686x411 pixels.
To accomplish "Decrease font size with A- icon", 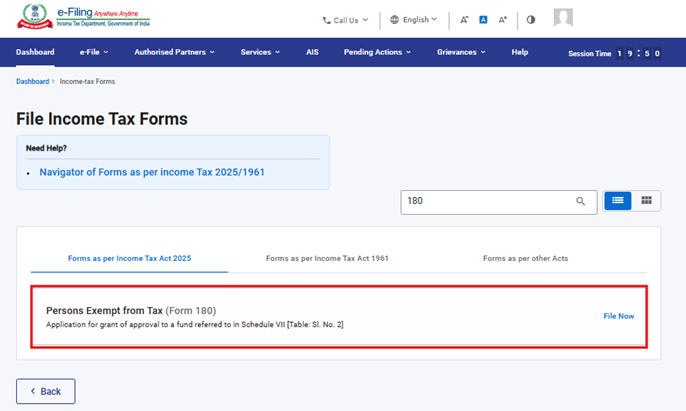I will point(464,19).
